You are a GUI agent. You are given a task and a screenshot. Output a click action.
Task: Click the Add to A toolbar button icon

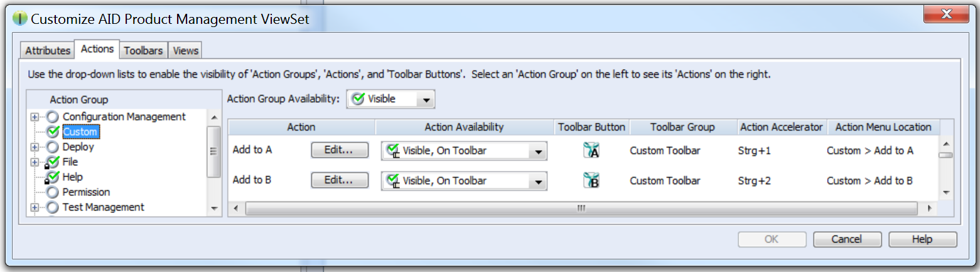tap(591, 151)
